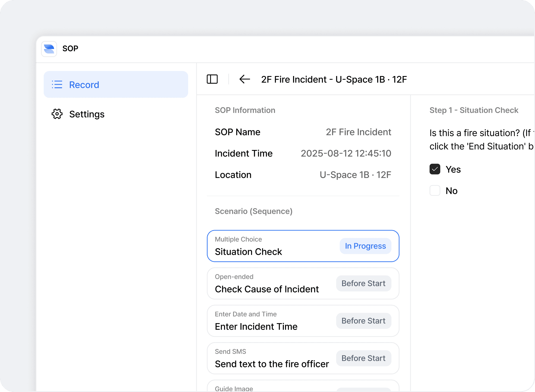Click Before Start badge on Check Cause of Incident
The width and height of the screenshot is (535, 392).
click(364, 284)
